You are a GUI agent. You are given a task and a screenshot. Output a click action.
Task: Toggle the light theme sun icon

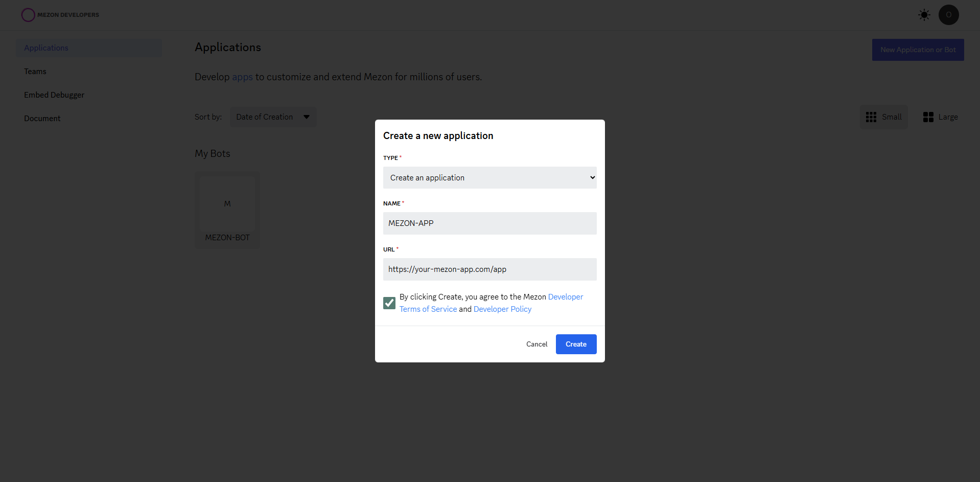point(924,15)
